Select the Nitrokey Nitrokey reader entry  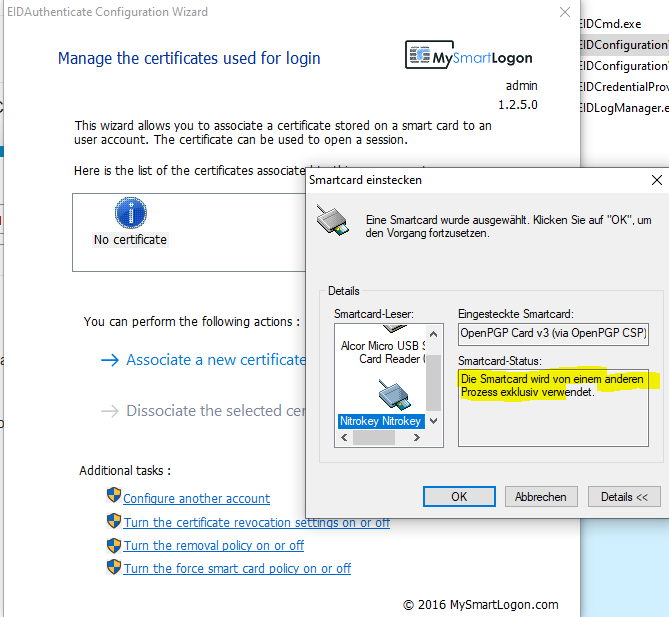(x=381, y=421)
